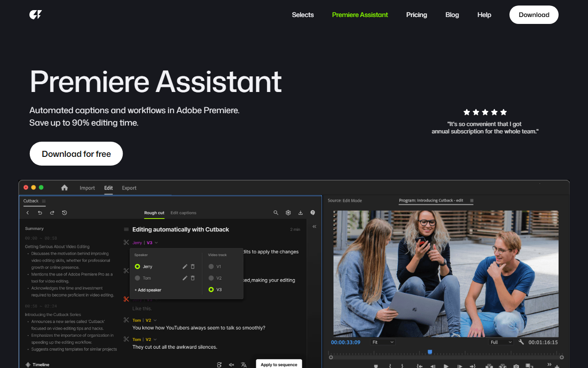Open the Fit zoom level dropdown
588x368 pixels.
pyautogui.click(x=383, y=342)
